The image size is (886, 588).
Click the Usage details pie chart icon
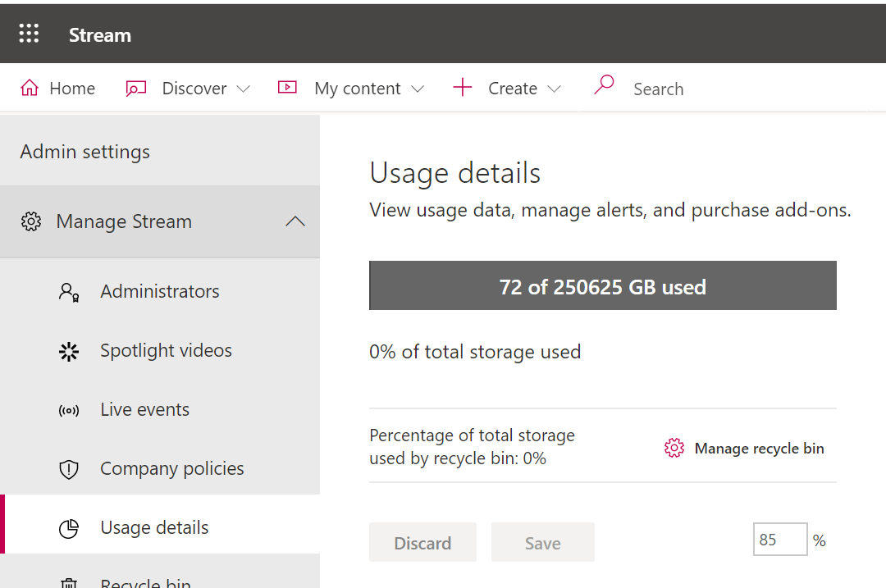pos(68,528)
